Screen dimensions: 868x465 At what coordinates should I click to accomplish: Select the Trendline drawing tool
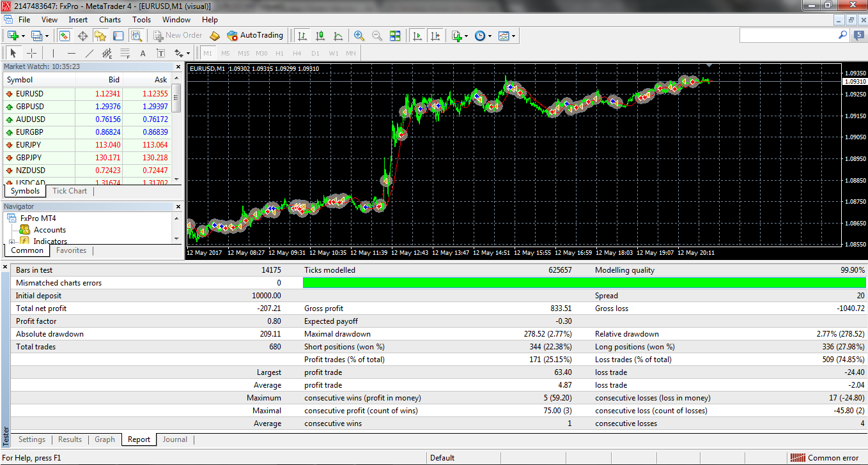click(89, 53)
